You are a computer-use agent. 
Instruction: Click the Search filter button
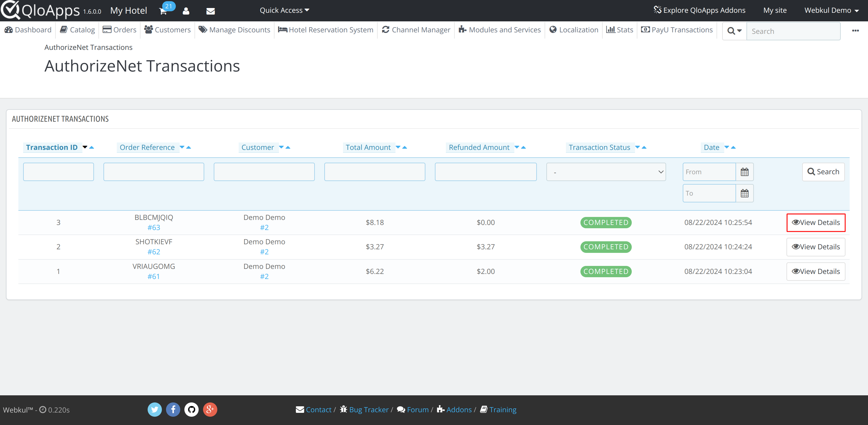coord(823,172)
